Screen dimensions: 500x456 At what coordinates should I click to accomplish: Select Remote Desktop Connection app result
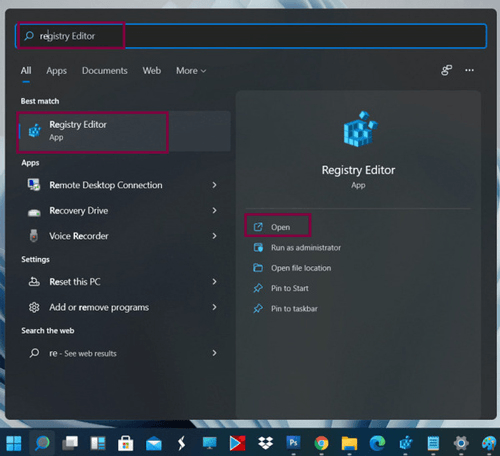coord(124,185)
